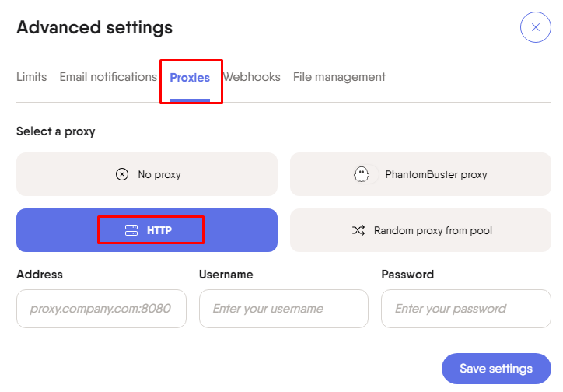Click the circled X icon beside No proxy

122,174
